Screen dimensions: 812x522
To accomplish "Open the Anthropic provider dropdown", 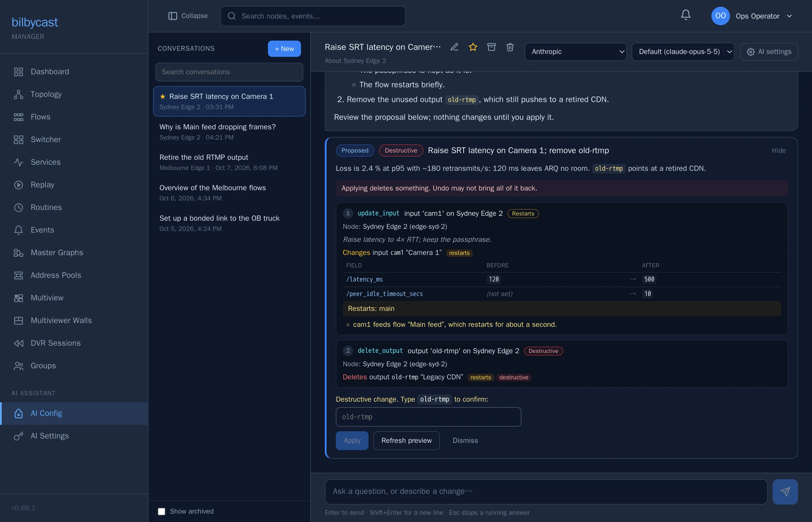I will pos(575,52).
